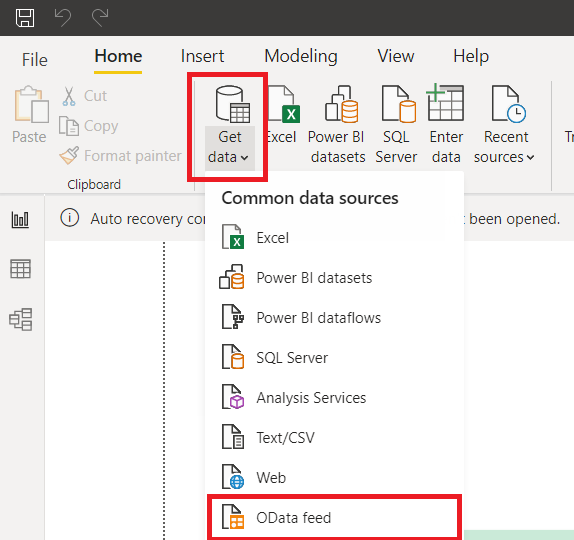Select Text/CSV data source
574x540 pixels.
tap(335, 437)
